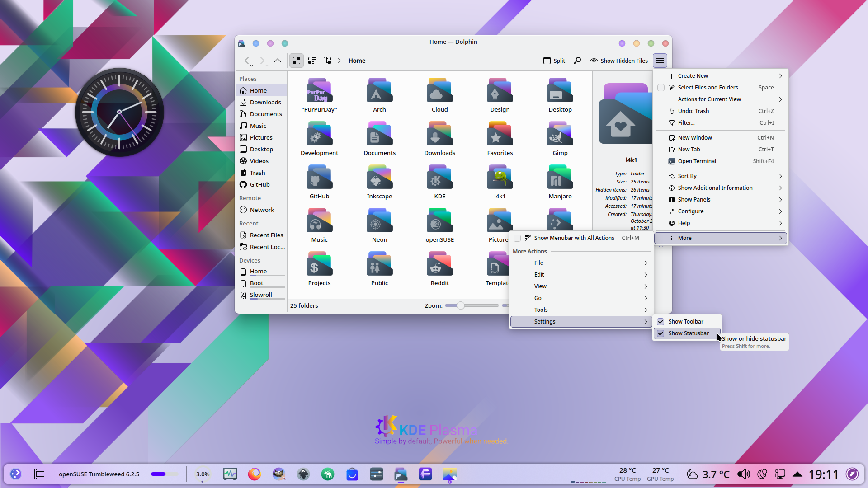The image size is (868, 488).
Task: Click the analog clock widget on desktop
Action: pos(119,112)
